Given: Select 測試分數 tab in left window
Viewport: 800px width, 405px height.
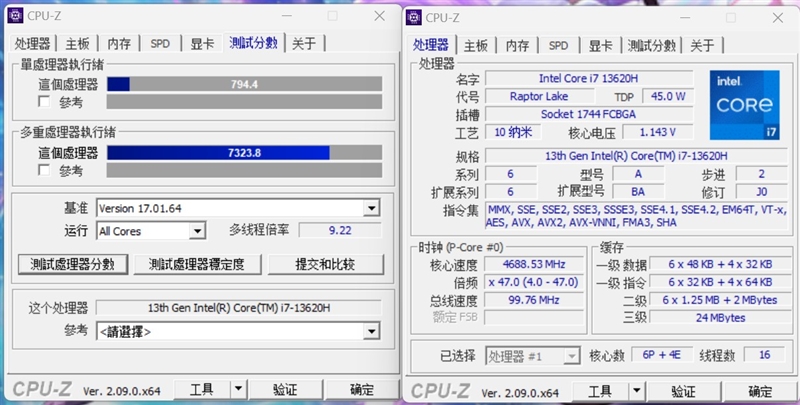Looking at the screenshot, I should pyautogui.click(x=254, y=43).
